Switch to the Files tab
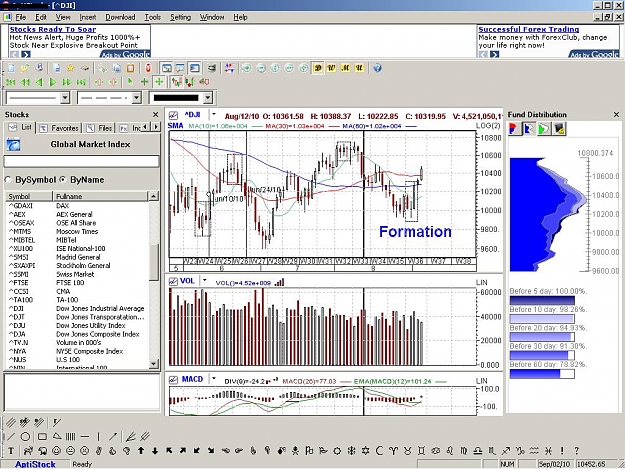Image resolution: width=625 pixels, height=469 pixels. point(100,128)
